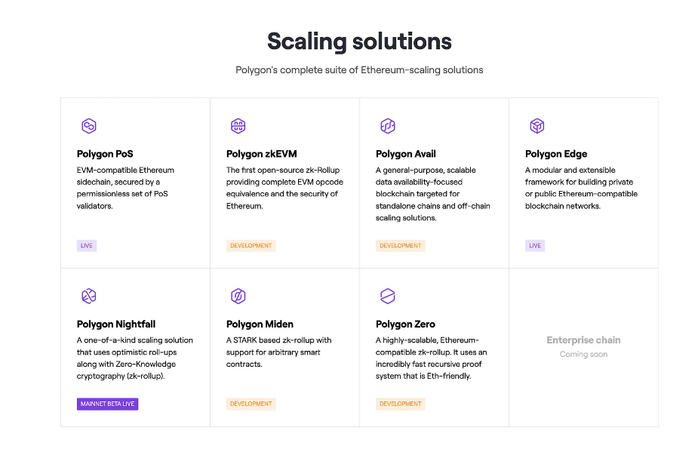Click the Polygon Miden icon
700x449 pixels.
click(x=238, y=296)
